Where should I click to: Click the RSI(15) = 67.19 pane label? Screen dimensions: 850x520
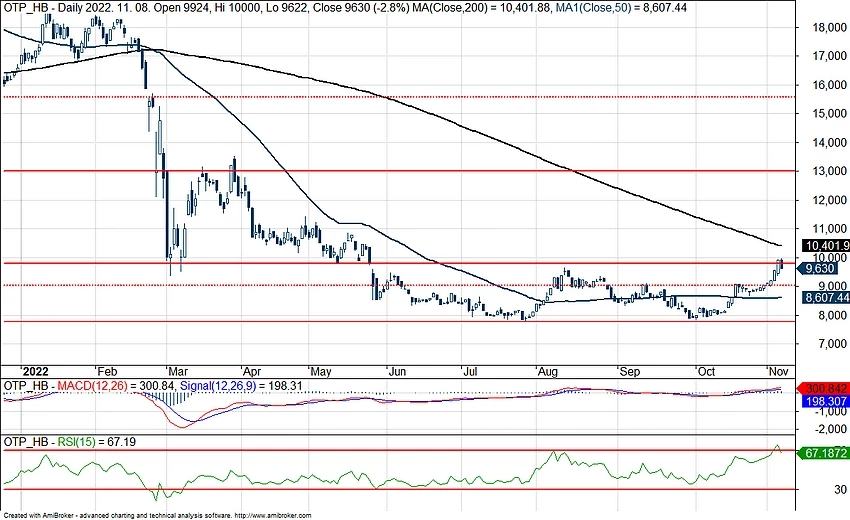coord(97,442)
